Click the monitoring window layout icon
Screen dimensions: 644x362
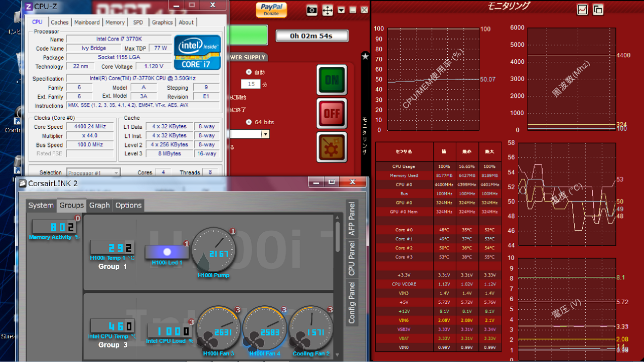(598, 9)
